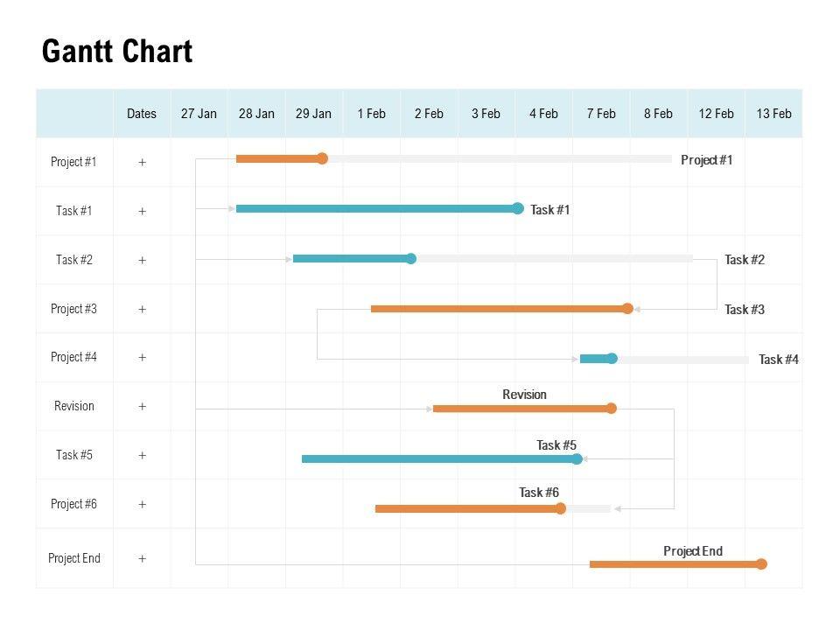Select the 13 Feb column header
Image resolution: width=840 pixels, height=630 pixels.
point(773,114)
